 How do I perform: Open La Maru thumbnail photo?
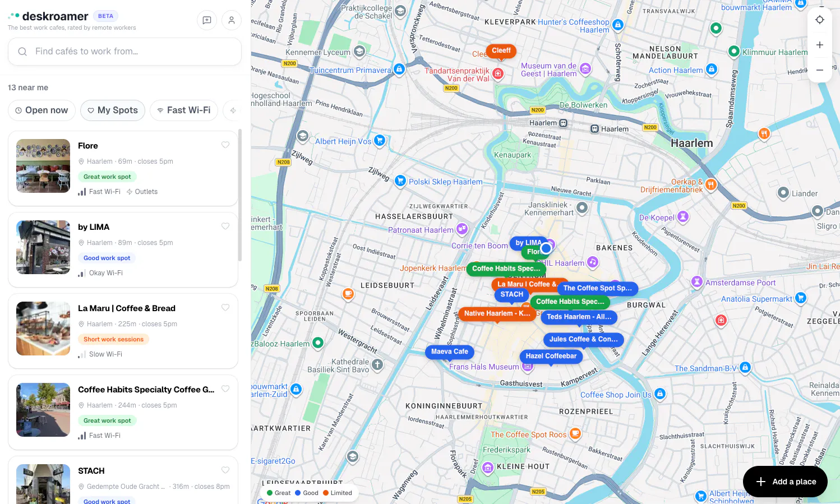click(x=43, y=329)
